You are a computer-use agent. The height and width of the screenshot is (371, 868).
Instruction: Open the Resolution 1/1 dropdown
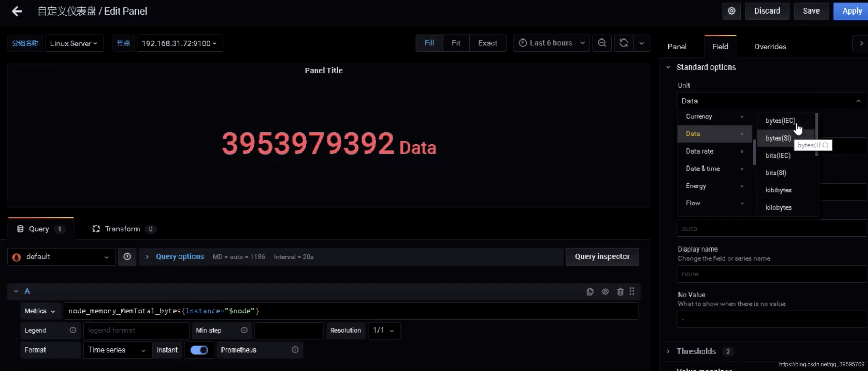(384, 330)
